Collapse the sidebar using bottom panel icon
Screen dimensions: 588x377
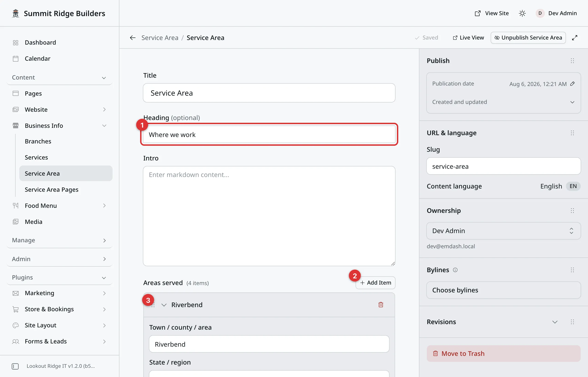click(15, 366)
